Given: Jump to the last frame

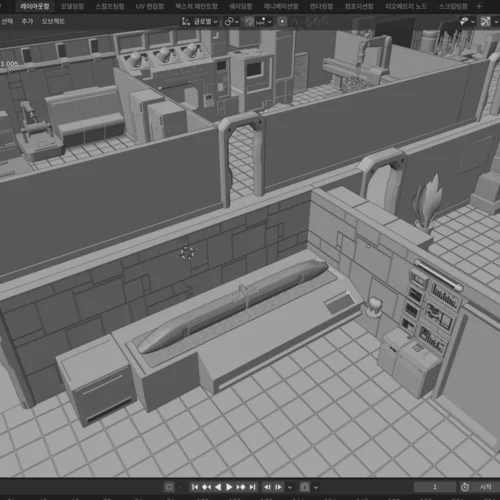Looking at the screenshot, I should pyautogui.click(x=252, y=487).
